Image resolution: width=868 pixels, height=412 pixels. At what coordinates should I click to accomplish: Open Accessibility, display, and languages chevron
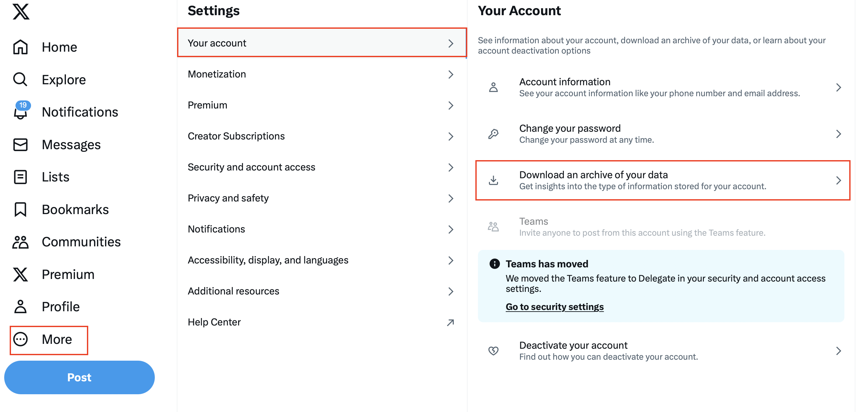click(451, 260)
